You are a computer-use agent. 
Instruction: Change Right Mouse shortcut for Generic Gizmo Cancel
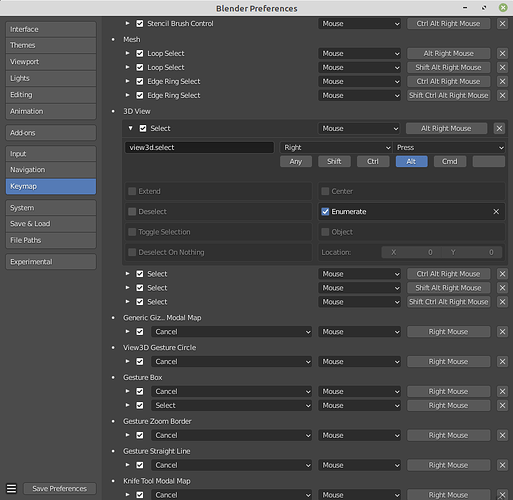[449, 332]
